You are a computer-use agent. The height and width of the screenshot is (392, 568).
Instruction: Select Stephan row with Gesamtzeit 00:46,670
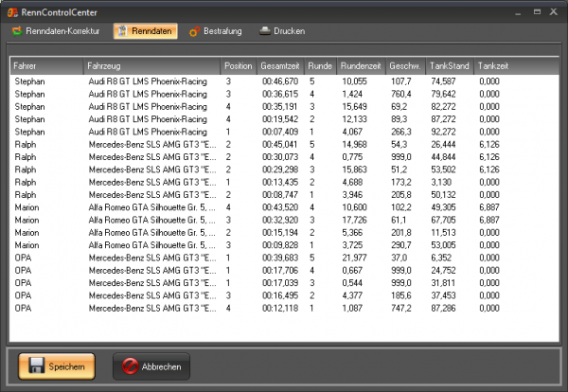[284, 81]
